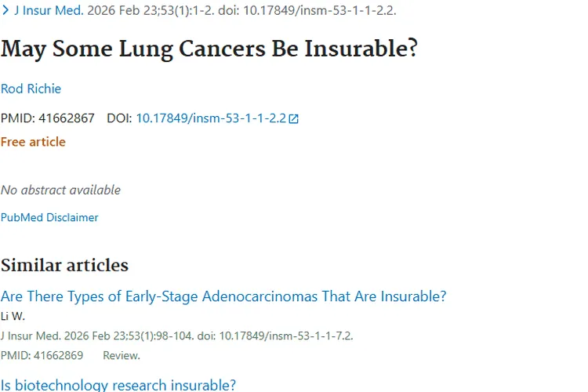Open the J Insur Med journal dropdown

pyautogui.click(x=49, y=11)
